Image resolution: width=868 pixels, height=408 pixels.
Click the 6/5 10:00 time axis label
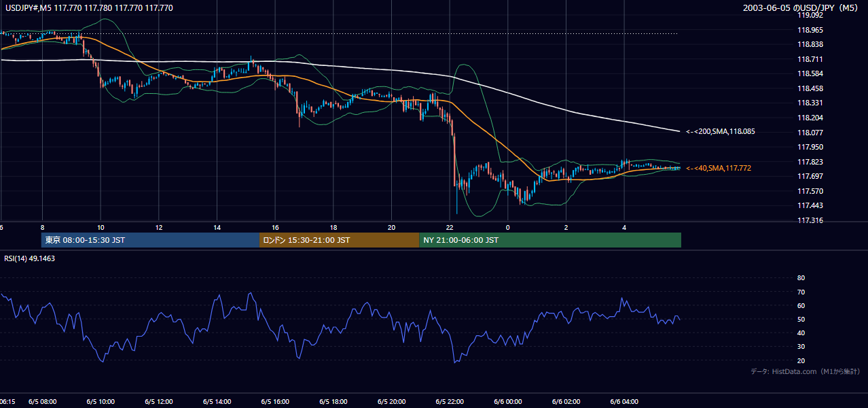point(101,402)
